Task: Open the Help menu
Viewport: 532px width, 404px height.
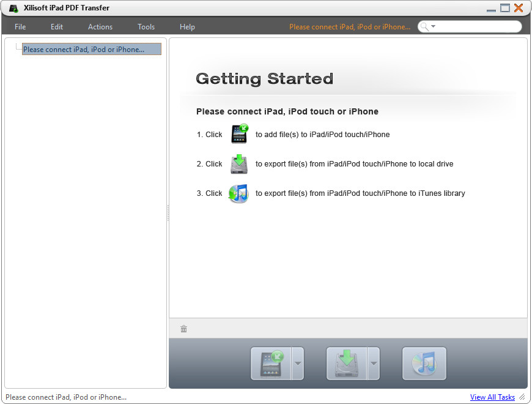Action: [x=187, y=27]
